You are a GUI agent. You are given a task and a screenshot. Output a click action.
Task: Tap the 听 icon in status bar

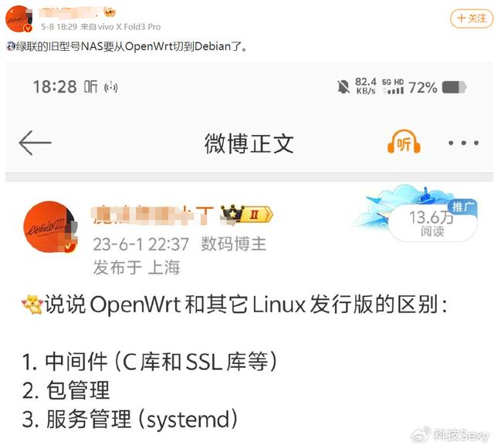(x=91, y=86)
